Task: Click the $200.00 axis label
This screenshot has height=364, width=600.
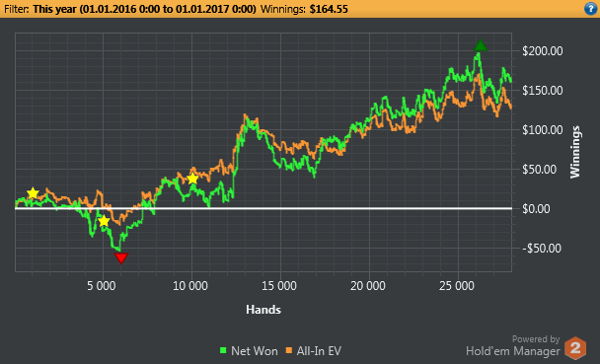Action: coord(542,51)
